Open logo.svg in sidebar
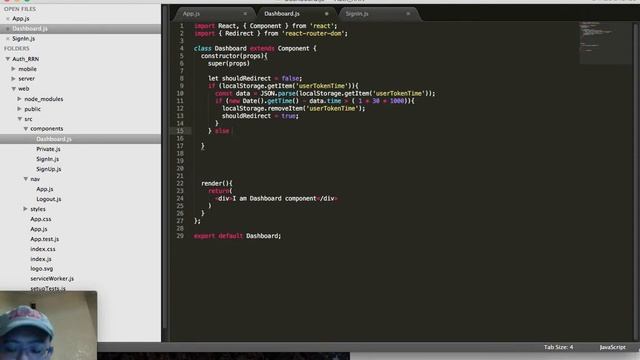 coord(41,269)
